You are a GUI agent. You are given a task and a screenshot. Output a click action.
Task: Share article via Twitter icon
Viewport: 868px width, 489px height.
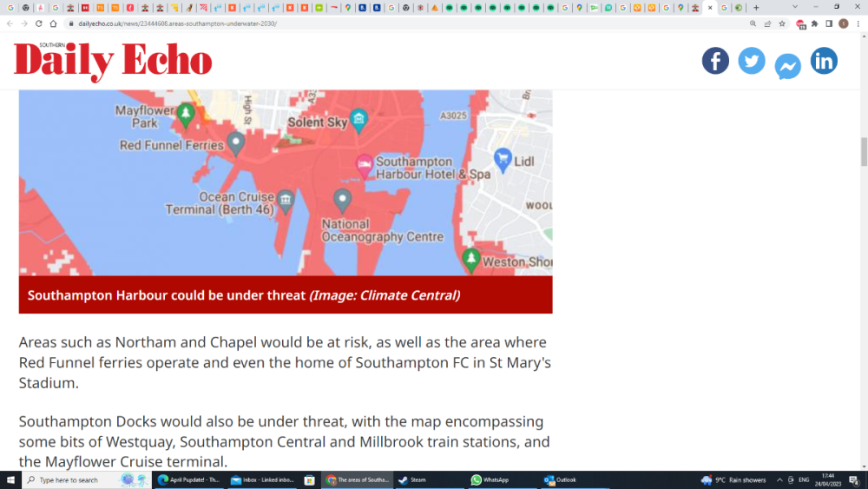point(751,61)
